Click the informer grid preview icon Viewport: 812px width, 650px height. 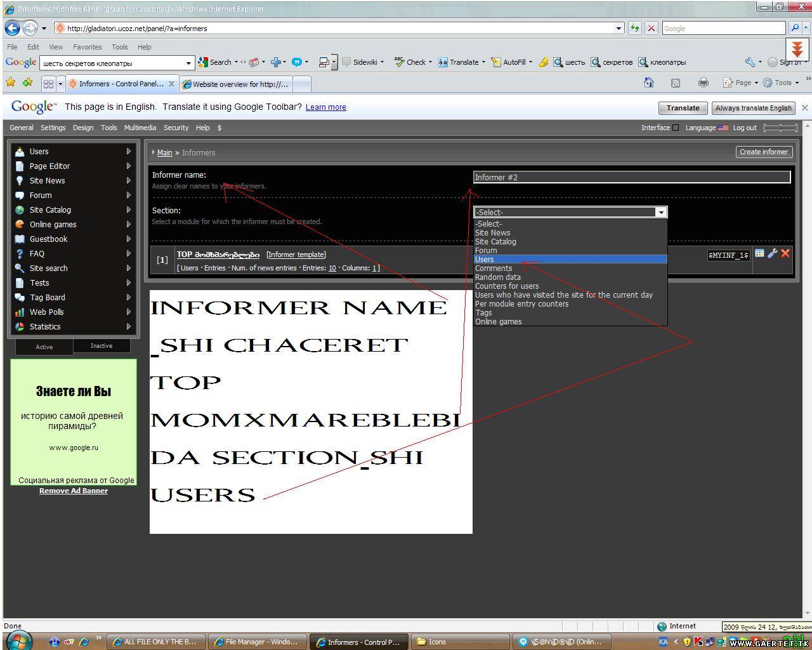pos(759,254)
